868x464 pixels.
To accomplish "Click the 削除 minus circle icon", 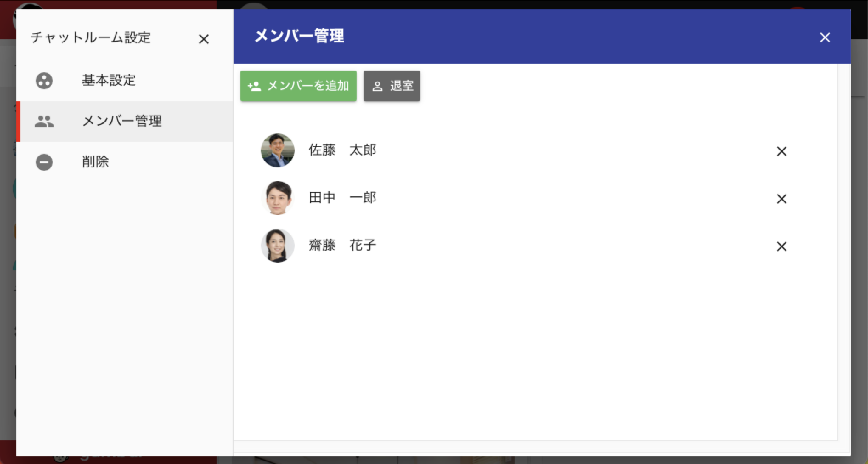I will coord(44,162).
